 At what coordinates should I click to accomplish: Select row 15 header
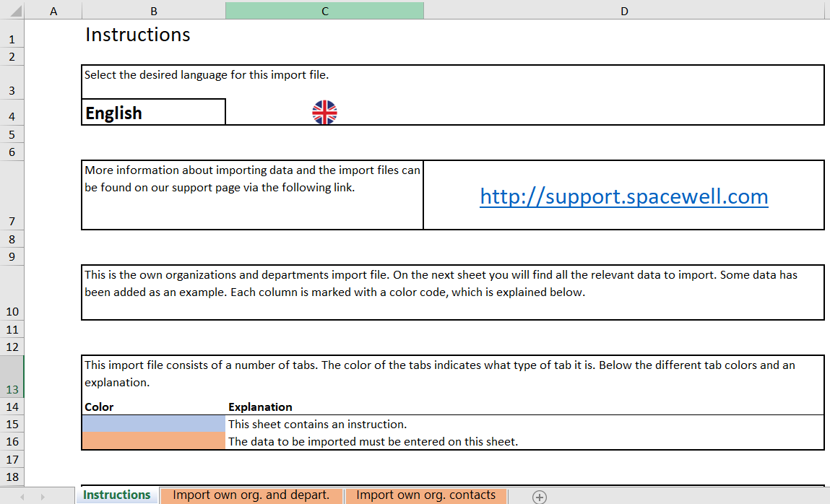click(x=12, y=424)
